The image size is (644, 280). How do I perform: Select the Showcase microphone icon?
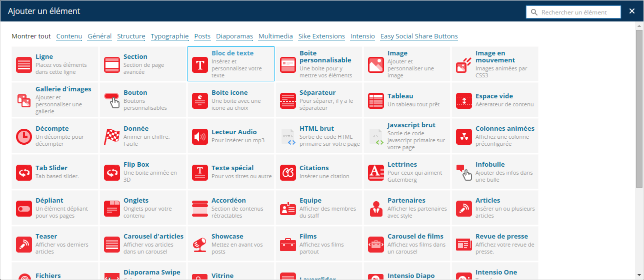coord(200,245)
